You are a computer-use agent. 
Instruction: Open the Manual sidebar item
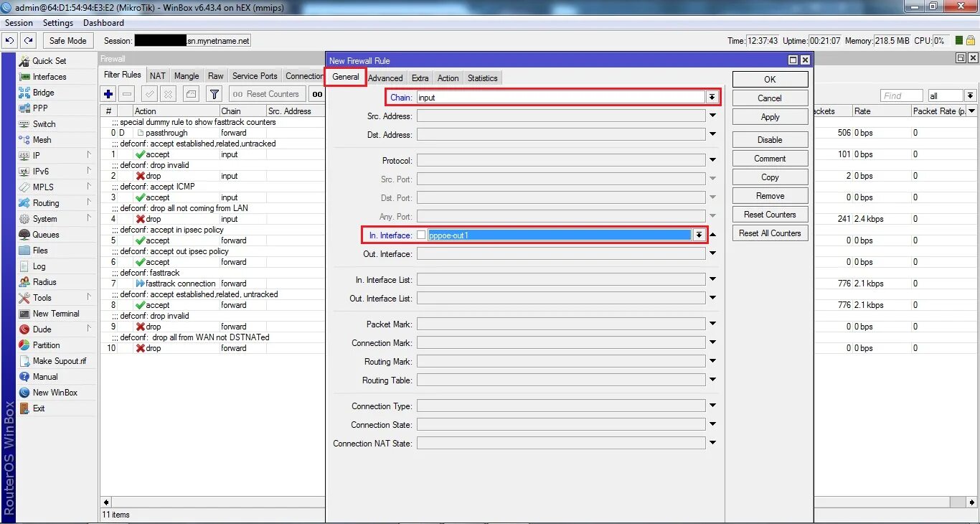coord(44,377)
